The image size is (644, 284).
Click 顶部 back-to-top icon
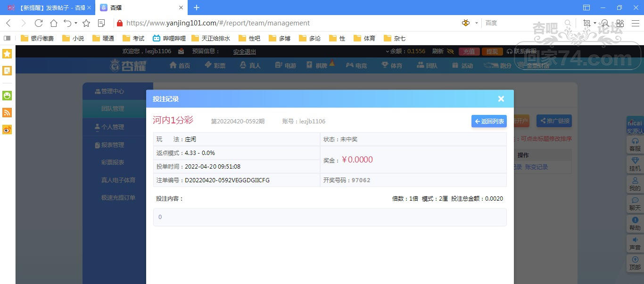click(x=635, y=263)
